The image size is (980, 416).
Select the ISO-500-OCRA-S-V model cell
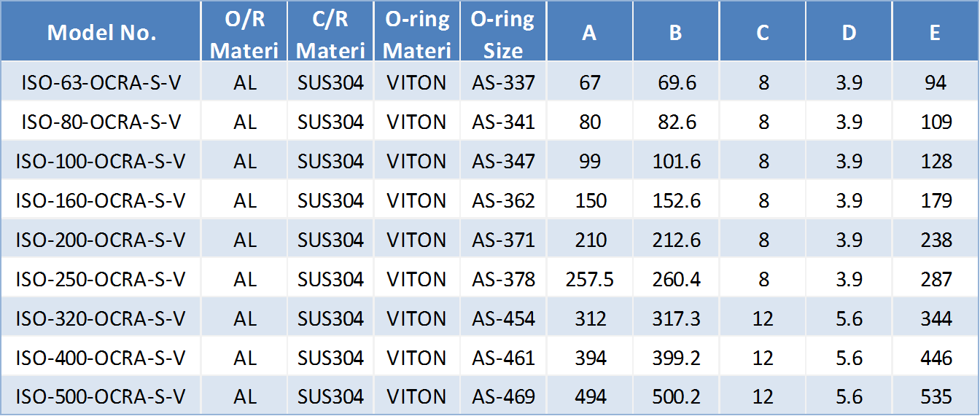[x=101, y=396]
